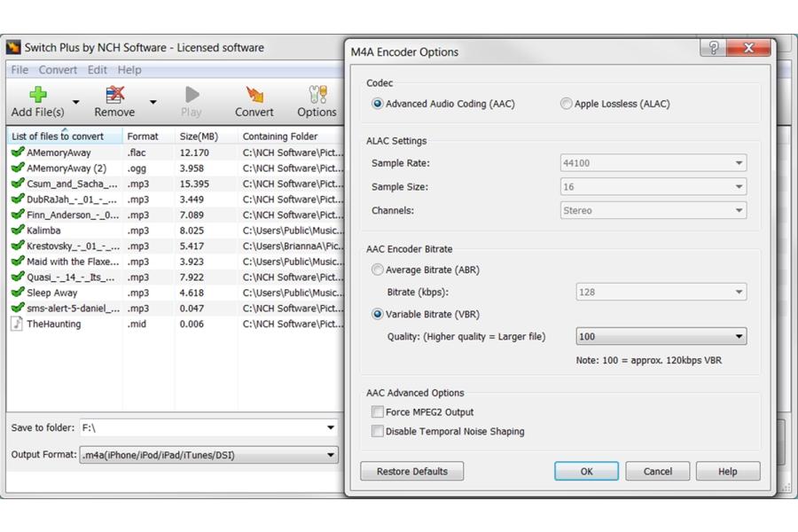
Task: Click the green check icon beside AMemoryAway .flac
Action: pyautogui.click(x=18, y=153)
